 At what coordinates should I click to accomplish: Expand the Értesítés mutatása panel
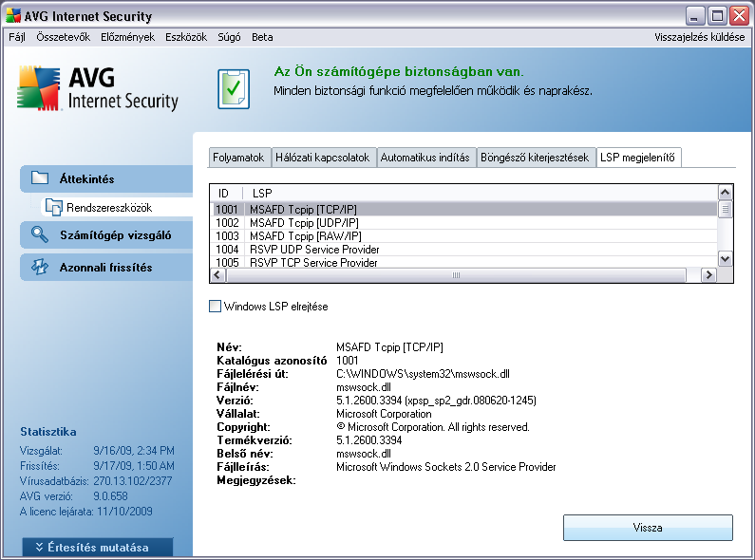[x=98, y=548]
